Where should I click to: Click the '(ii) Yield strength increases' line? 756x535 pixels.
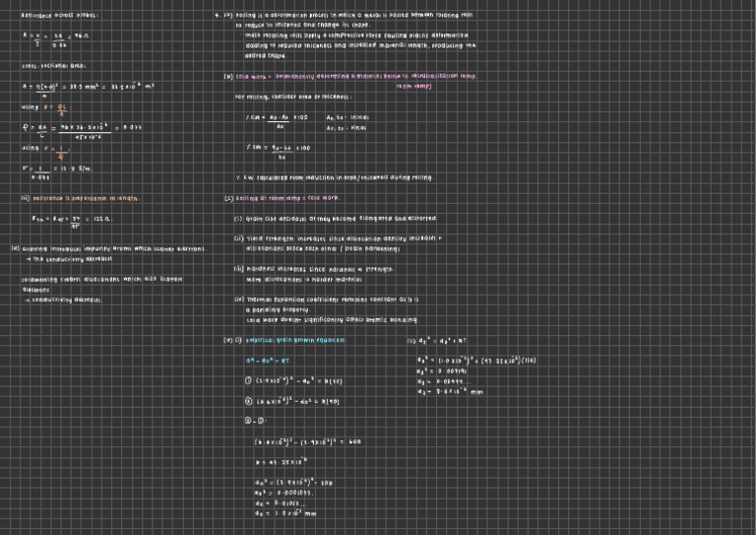point(339,238)
